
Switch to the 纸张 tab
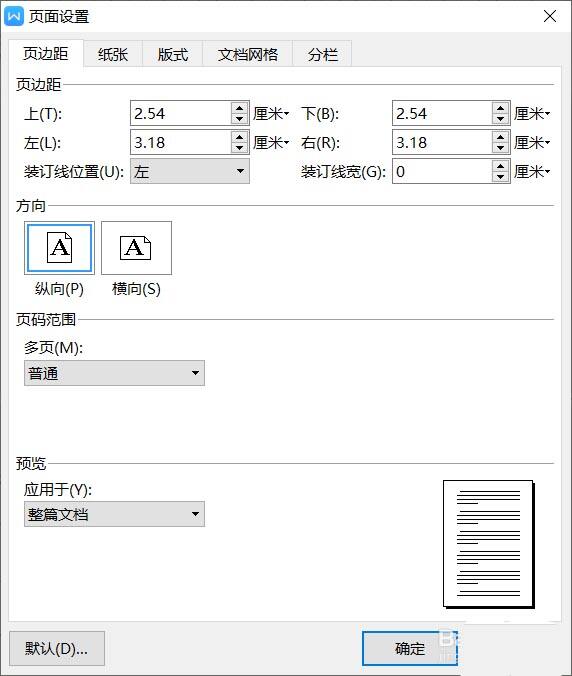pos(113,54)
